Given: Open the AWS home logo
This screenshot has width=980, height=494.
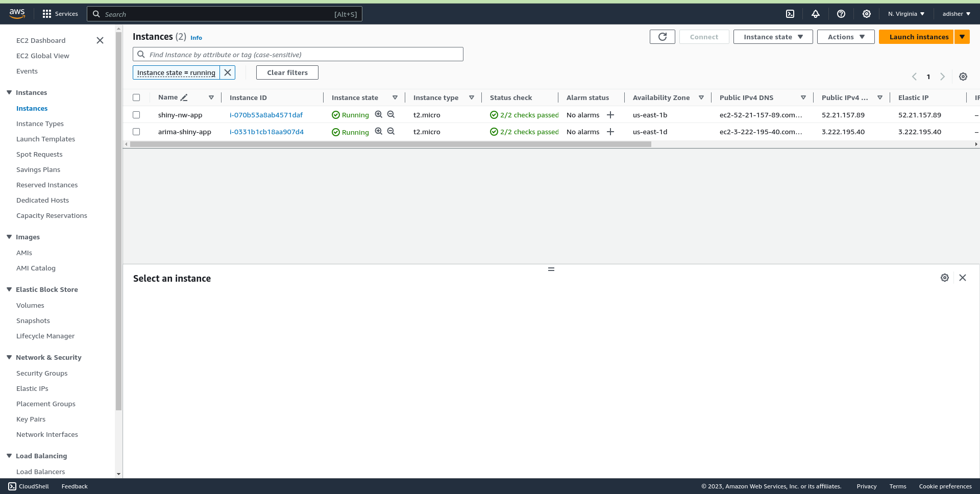Looking at the screenshot, I should 17,14.
